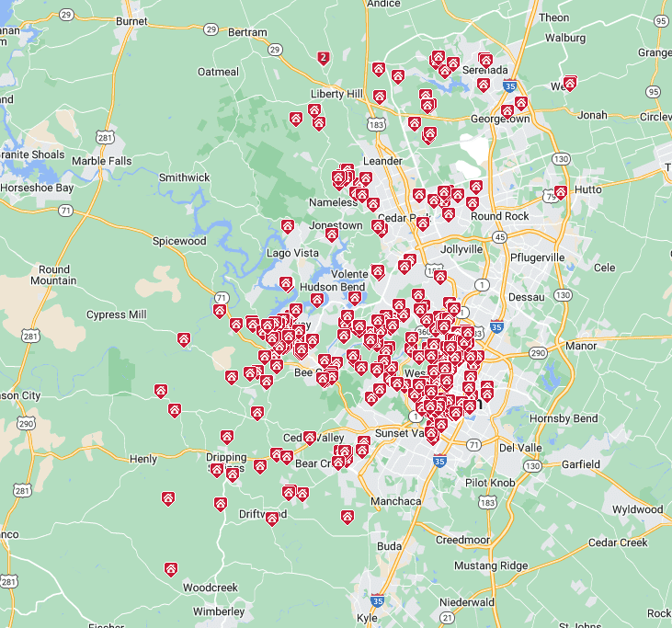Click the Horseshoe Bay place label
Screen dimensions: 672x628
(37, 188)
